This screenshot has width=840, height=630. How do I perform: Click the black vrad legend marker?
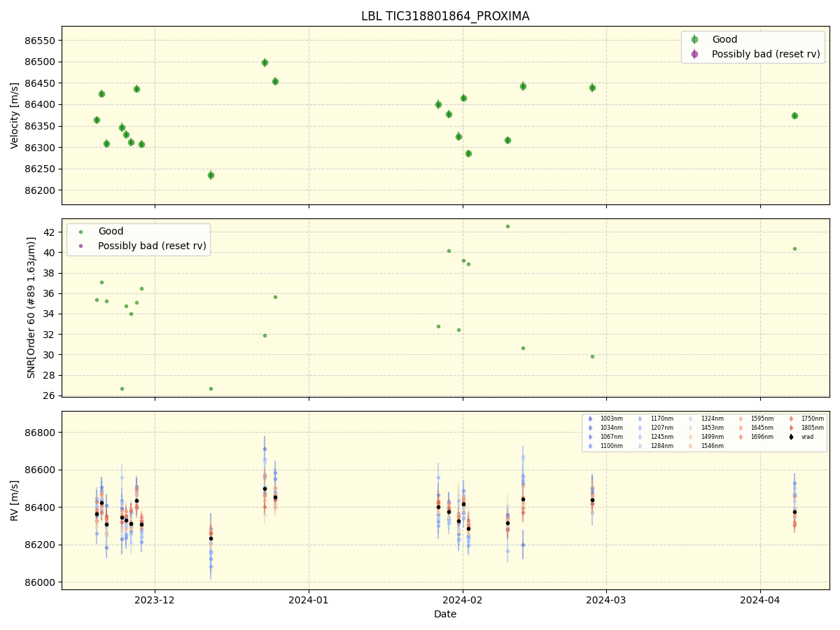(791, 437)
